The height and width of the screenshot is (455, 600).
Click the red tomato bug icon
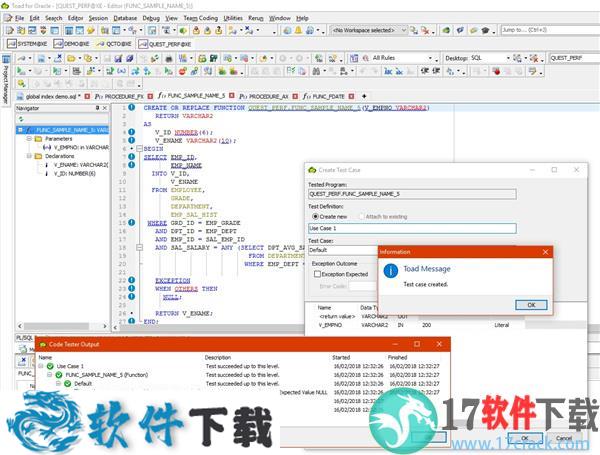coord(496,71)
